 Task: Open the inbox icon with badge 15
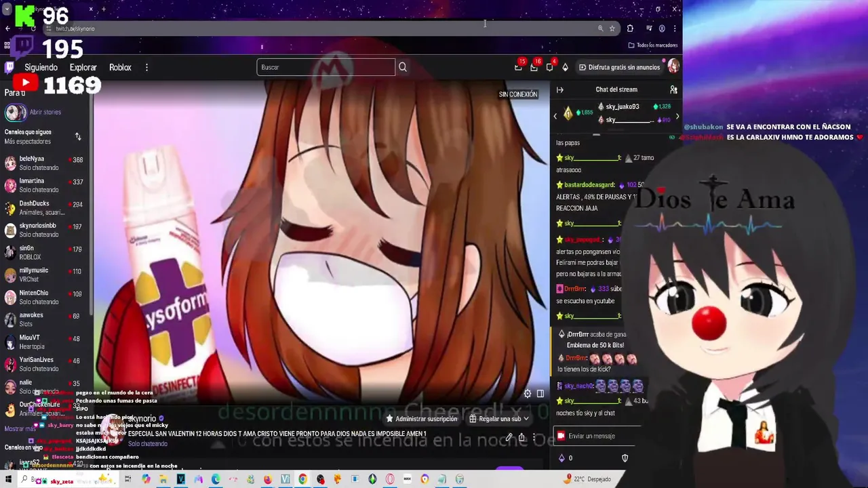(519, 66)
